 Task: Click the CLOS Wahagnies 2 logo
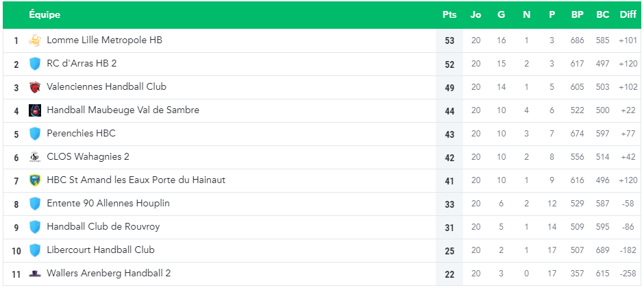pyautogui.click(x=35, y=157)
